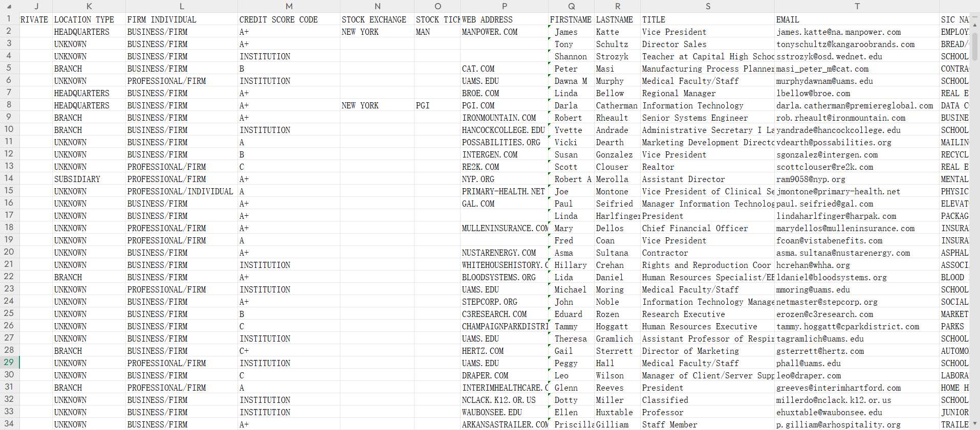Select the Chief Financial Officer cell
Viewport: 980px width, 430px height.
pos(708,228)
